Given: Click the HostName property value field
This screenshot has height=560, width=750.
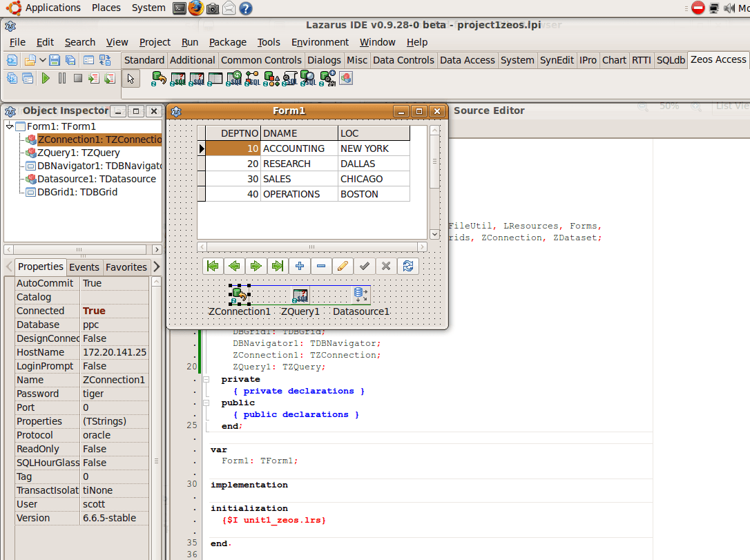Looking at the screenshot, I should 115,352.
